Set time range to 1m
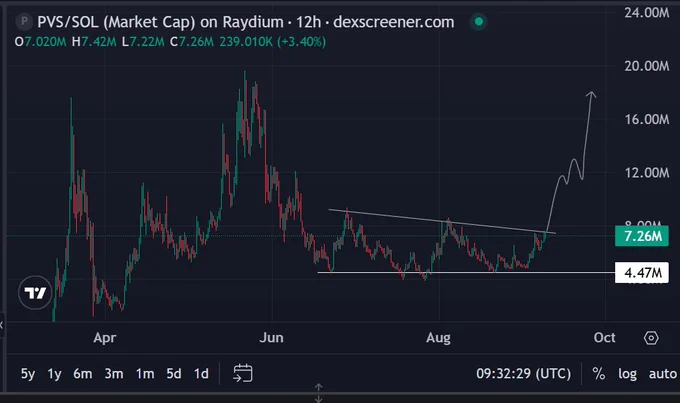 145,374
